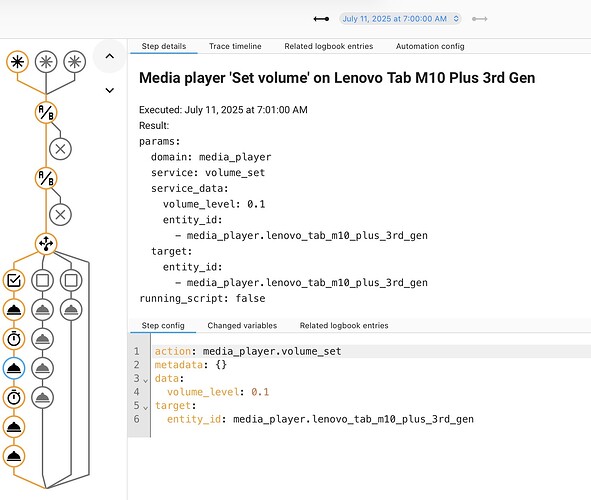This screenshot has width=591, height=500.
Task: Click 'Executed: July 11, 2025' text
Action: click(223, 110)
